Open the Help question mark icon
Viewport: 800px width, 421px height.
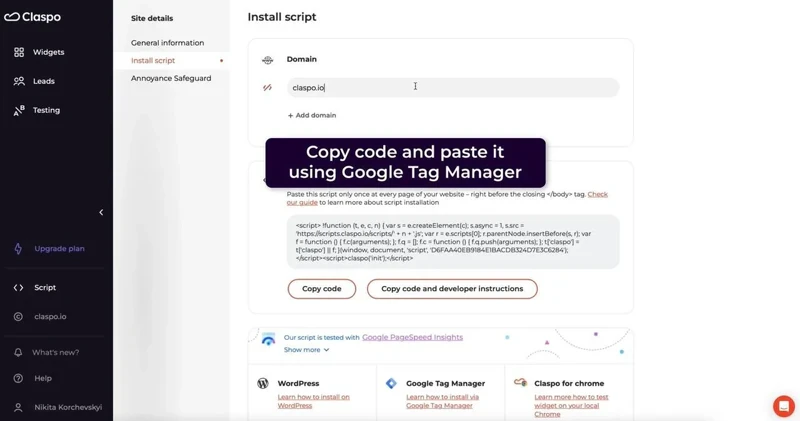click(18, 379)
